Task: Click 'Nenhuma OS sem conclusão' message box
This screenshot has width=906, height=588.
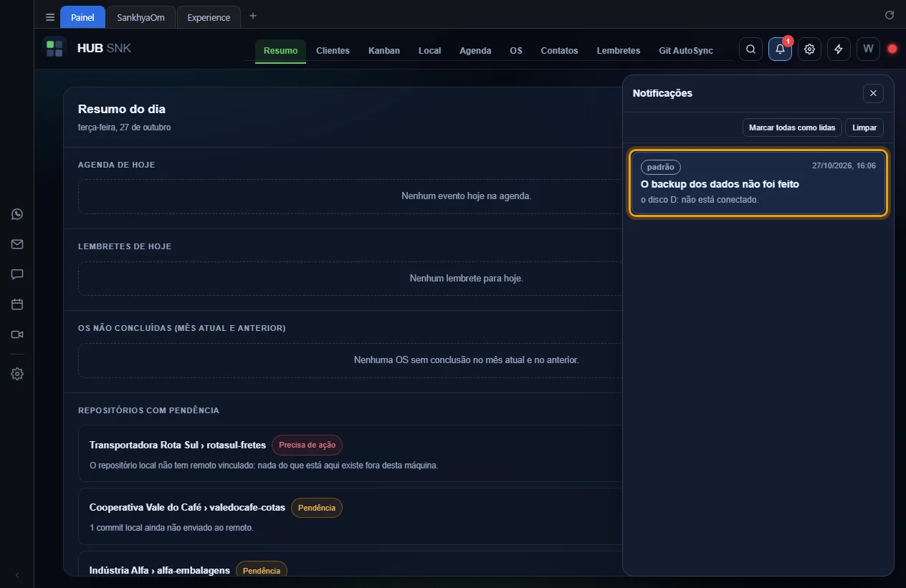Action: 351,360
